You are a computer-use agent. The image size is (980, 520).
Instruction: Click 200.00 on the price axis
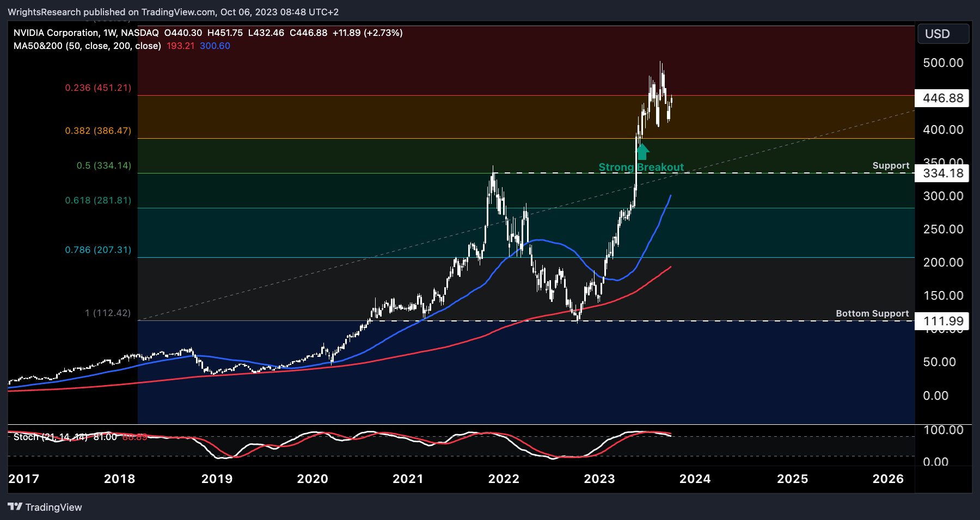(943, 262)
